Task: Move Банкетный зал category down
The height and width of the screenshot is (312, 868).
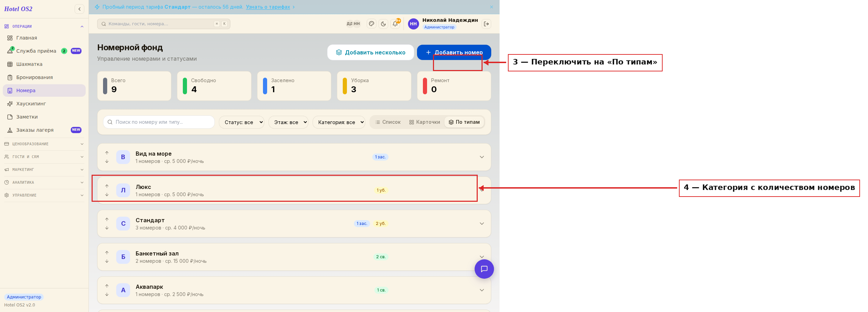Action: 107,261
